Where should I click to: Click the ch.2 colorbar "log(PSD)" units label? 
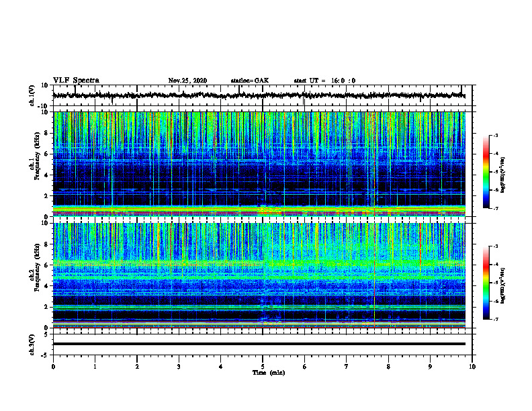[503, 286]
